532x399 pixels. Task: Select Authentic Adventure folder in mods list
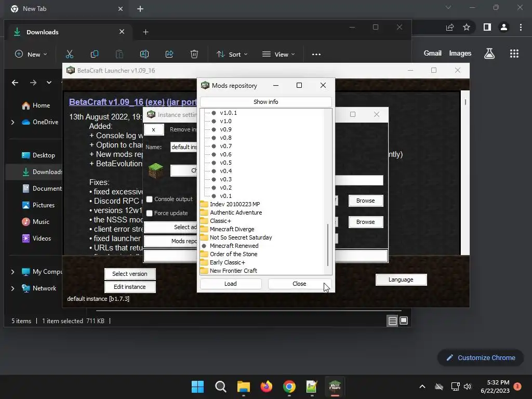(236, 212)
